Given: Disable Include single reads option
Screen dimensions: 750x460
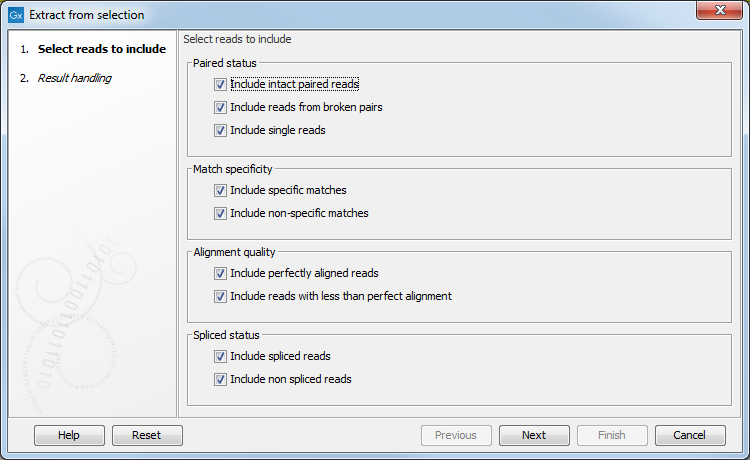Looking at the screenshot, I should point(220,131).
